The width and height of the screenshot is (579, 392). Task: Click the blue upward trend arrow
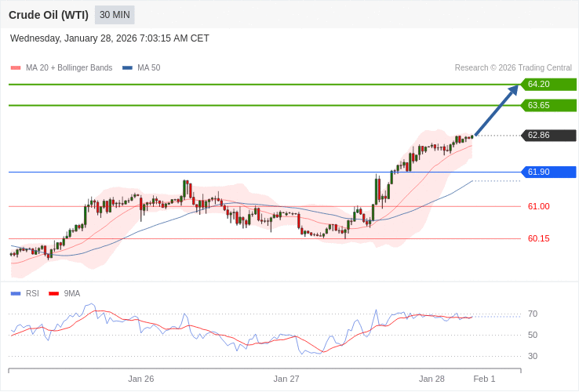497,111
